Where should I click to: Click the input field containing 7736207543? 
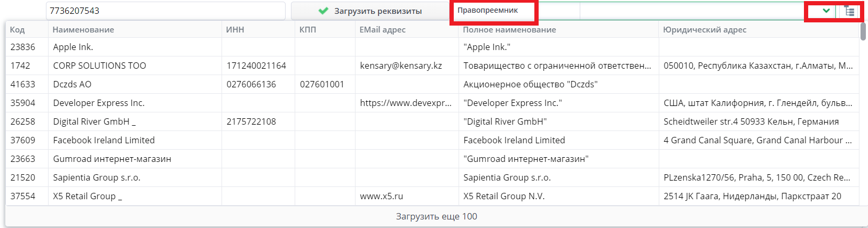click(165, 11)
